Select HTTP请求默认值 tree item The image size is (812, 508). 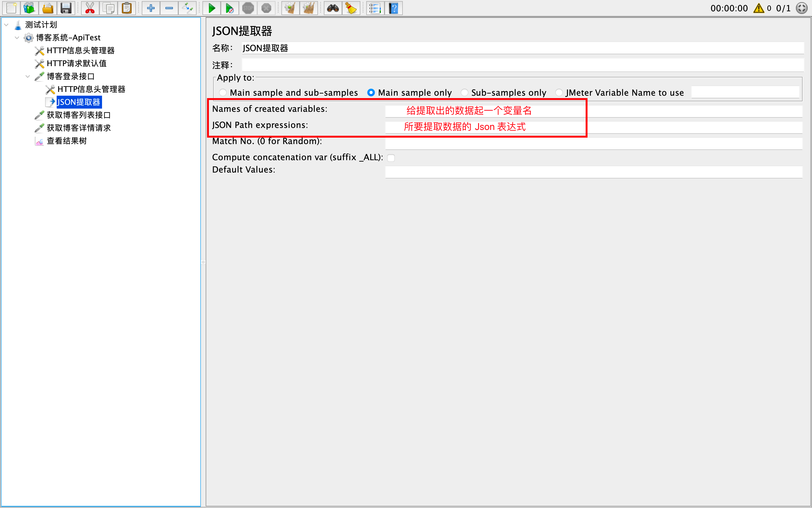coord(77,63)
